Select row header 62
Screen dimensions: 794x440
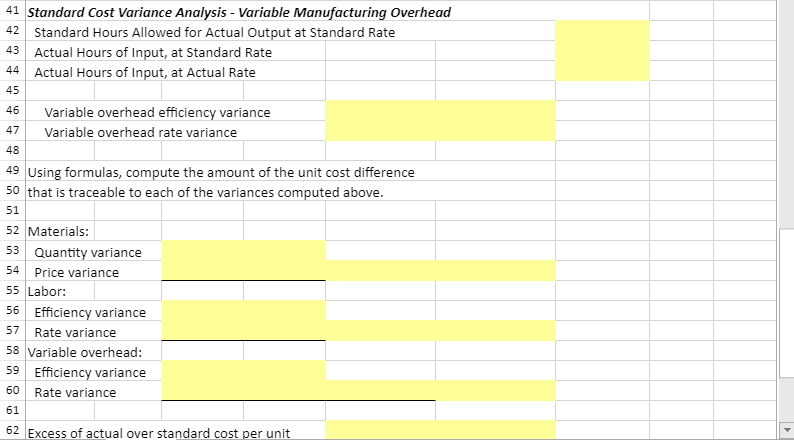[13, 430]
